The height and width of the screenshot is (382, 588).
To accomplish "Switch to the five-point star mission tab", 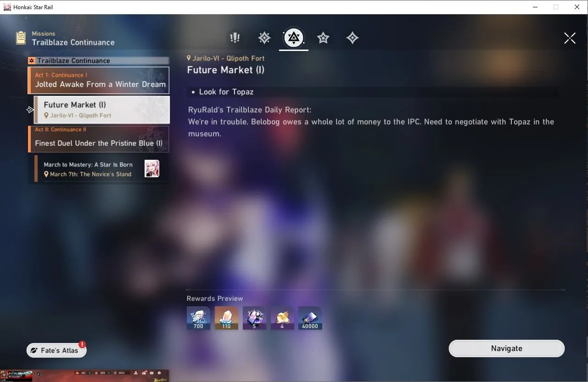I will click(323, 38).
